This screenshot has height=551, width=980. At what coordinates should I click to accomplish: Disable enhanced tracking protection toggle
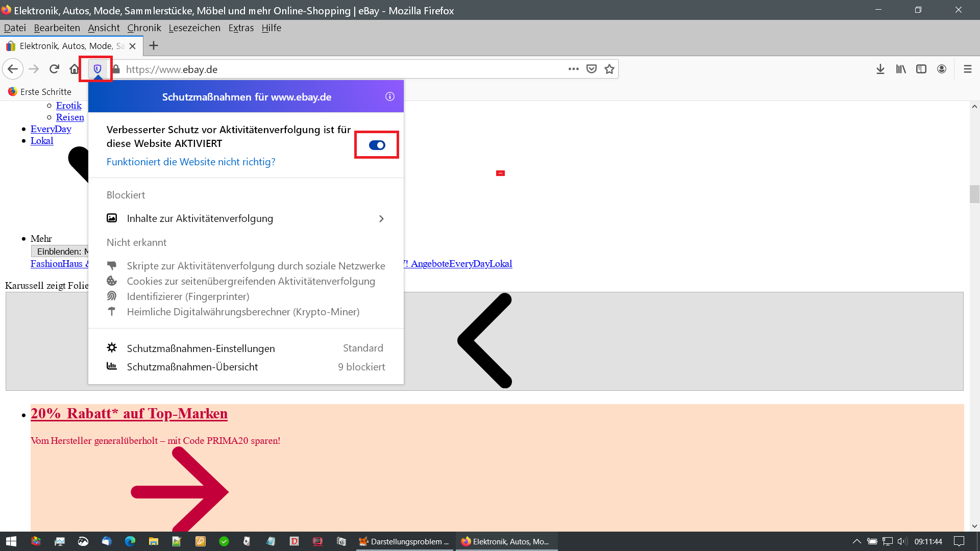377,145
